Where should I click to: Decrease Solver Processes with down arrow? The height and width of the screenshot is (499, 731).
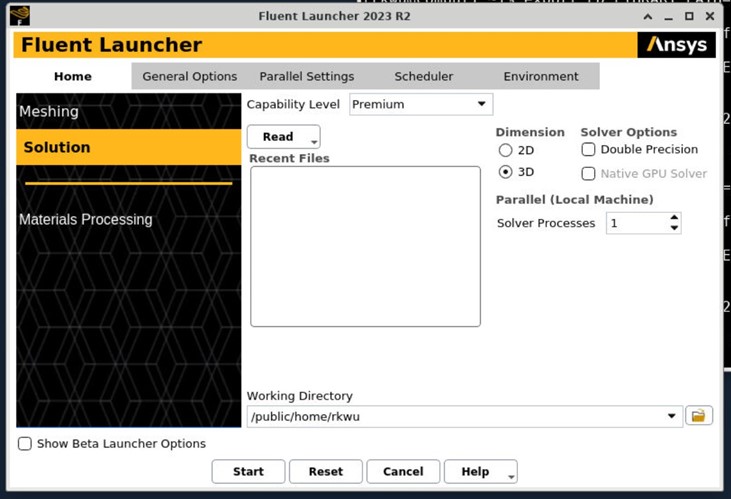pyautogui.click(x=674, y=228)
